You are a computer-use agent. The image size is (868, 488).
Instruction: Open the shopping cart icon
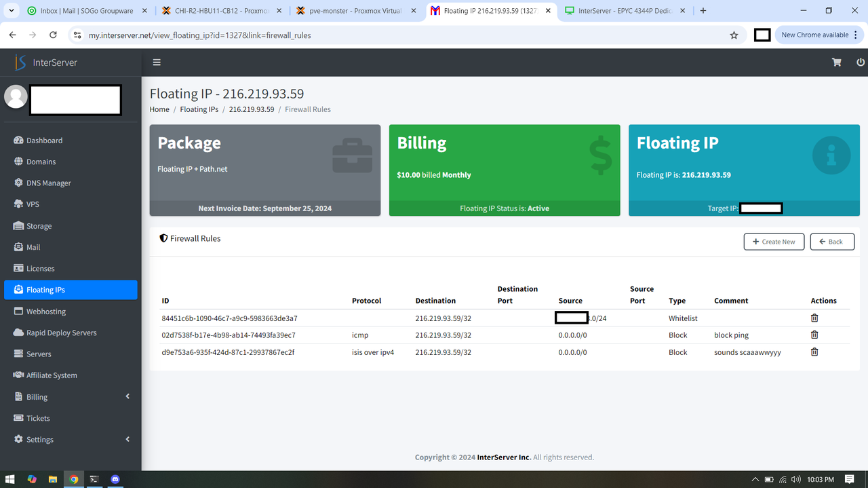[x=837, y=62]
